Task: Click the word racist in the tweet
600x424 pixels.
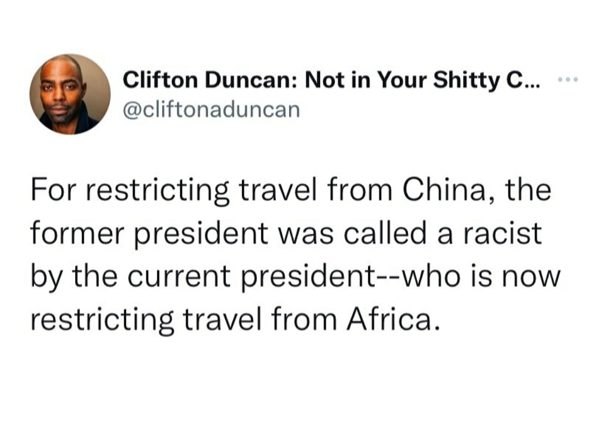Action: pos(503,233)
